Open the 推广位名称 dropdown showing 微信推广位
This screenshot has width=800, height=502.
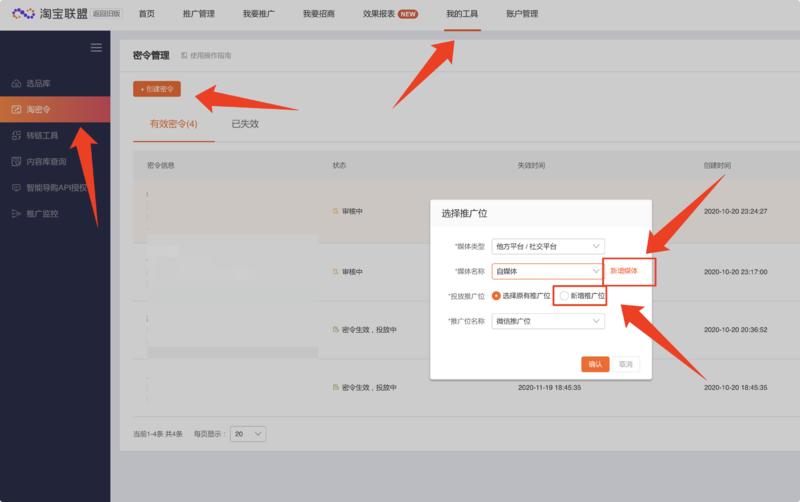pos(548,321)
